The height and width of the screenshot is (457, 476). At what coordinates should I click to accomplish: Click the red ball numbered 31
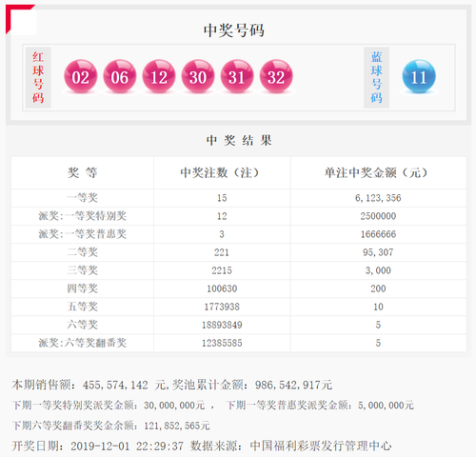[x=237, y=76]
